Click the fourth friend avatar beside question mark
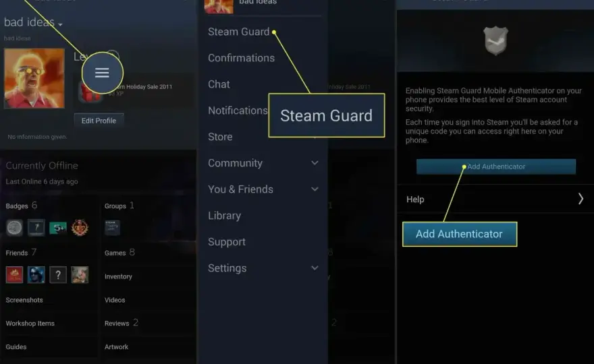This screenshot has height=364, width=594. (80, 275)
